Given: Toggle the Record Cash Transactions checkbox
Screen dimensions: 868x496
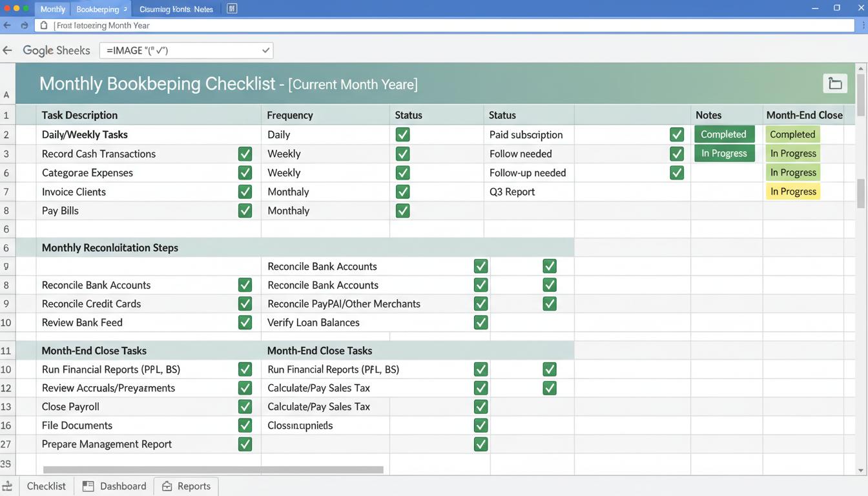Looking at the screenshot, I should (245, 154).
